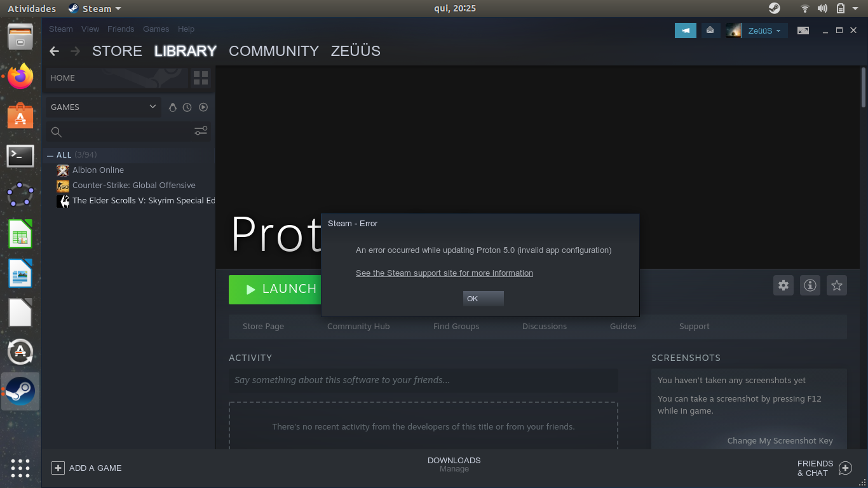
Task: Open the Friends menu
Action: click(121, 29)
